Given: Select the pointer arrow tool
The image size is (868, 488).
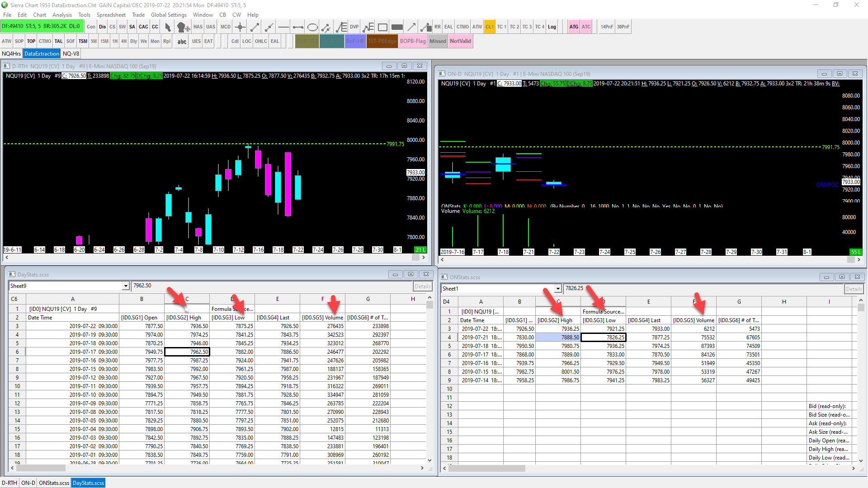Looking at the screenshot, I should pos(168,27).
